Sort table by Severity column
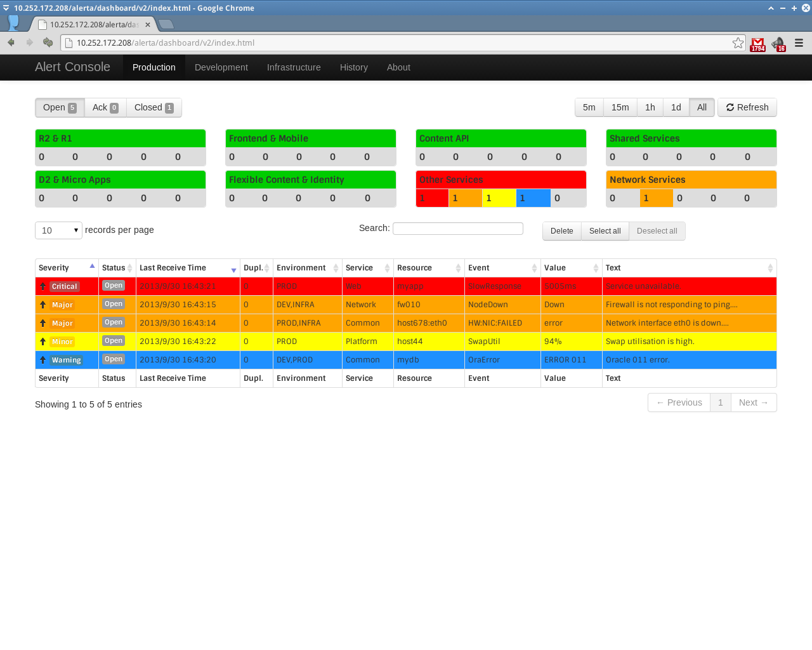Image resolution: width=812 pixels, height=650 pixels. point(67,268)
